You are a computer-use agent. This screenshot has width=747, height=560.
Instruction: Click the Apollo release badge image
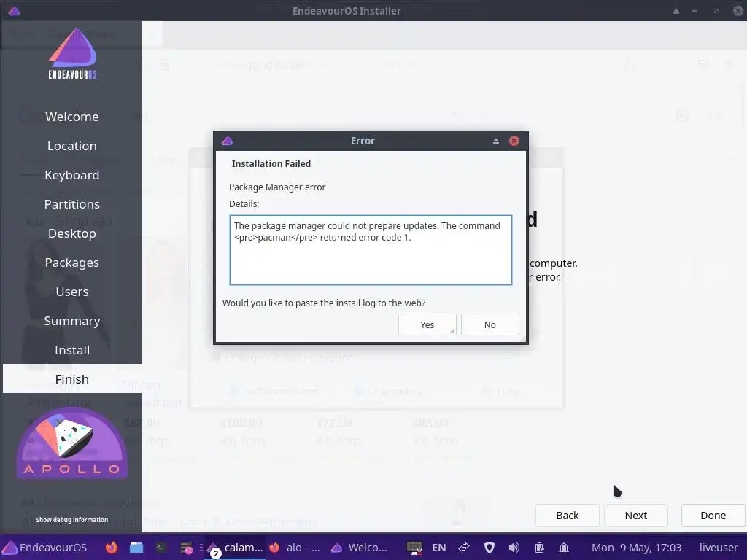tap(72, 443)
